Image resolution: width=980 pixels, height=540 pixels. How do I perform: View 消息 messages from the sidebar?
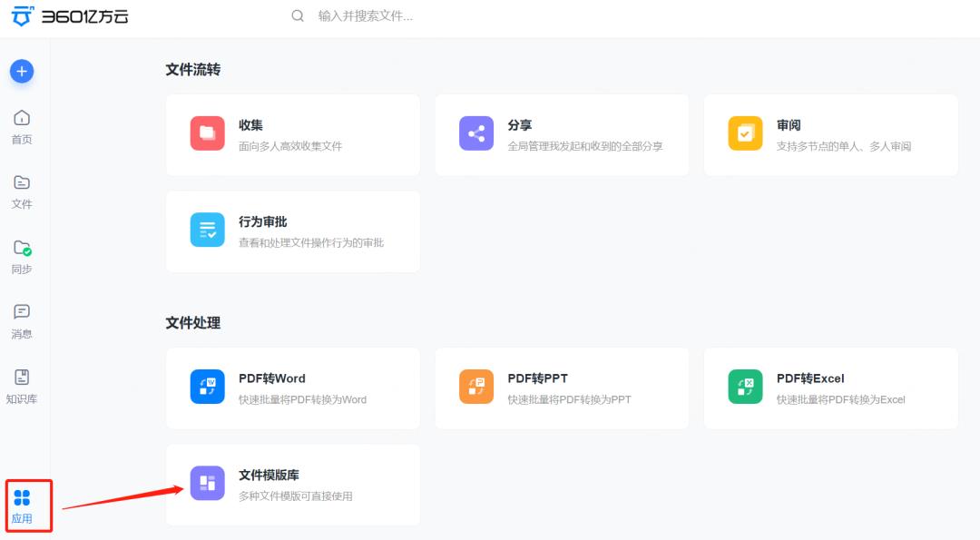click(x=21, y=320)
